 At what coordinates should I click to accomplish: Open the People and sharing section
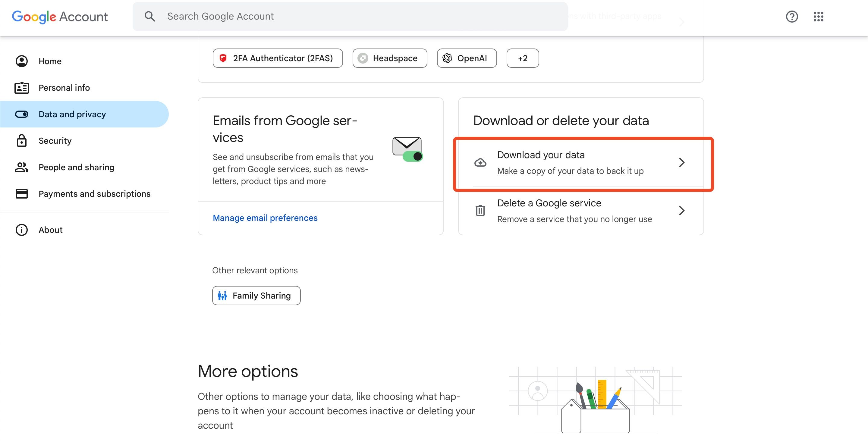[x=76, y=167]
